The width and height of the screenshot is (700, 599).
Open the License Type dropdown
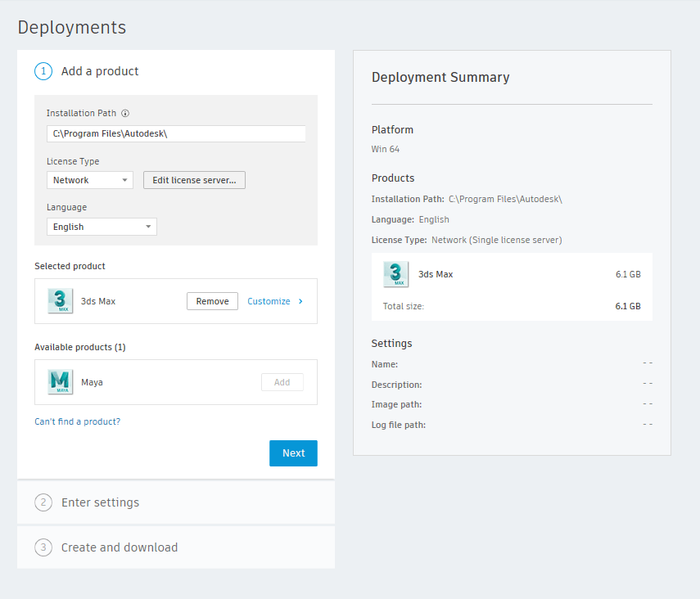[90, 180]
